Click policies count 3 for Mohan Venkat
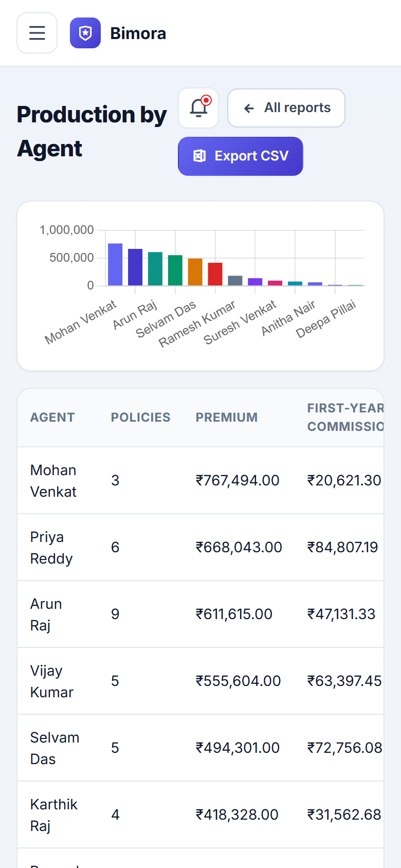The image size is (401, 868). click(115, 480)
